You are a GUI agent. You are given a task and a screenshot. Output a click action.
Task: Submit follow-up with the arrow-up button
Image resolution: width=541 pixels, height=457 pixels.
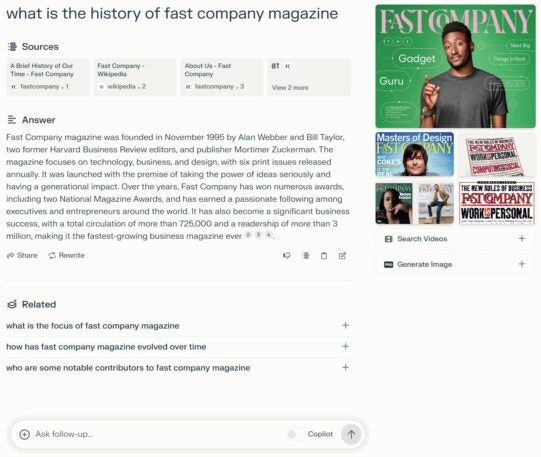coord(351,434)
